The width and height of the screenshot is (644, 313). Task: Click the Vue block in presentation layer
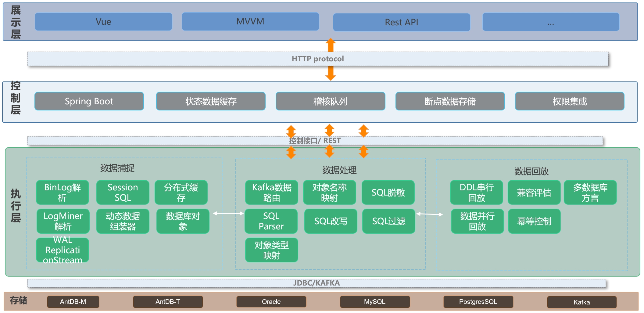tap(103, 22)
